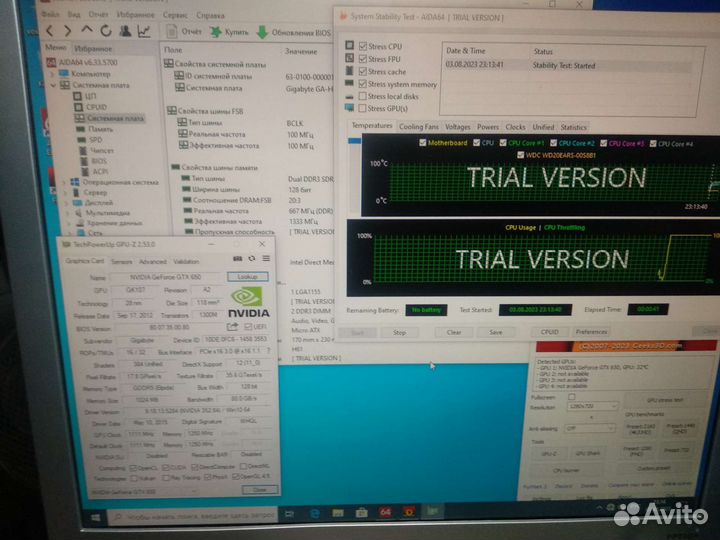Expand Сервер tree node
The width and height of the screenshot is (720, 540).
[x=65, y=192]
